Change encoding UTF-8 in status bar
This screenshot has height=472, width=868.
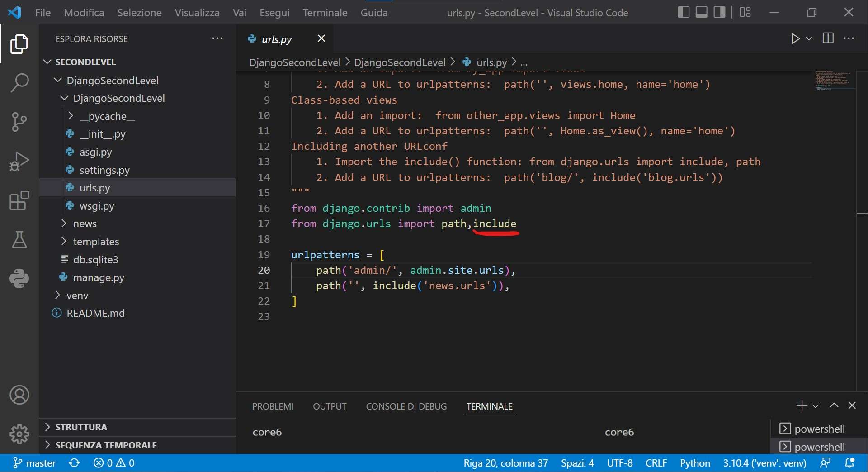[620, 463]
